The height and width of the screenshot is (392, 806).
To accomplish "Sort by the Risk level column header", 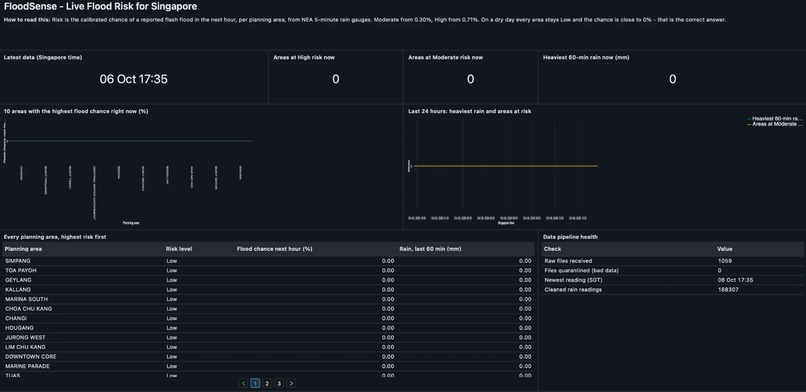I will point(179,249).
